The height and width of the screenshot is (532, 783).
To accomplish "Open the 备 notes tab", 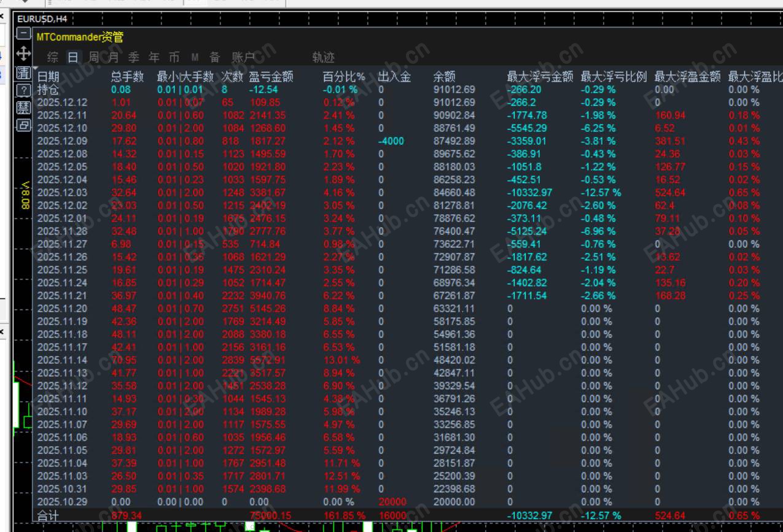I will click(x=215, y=58).
